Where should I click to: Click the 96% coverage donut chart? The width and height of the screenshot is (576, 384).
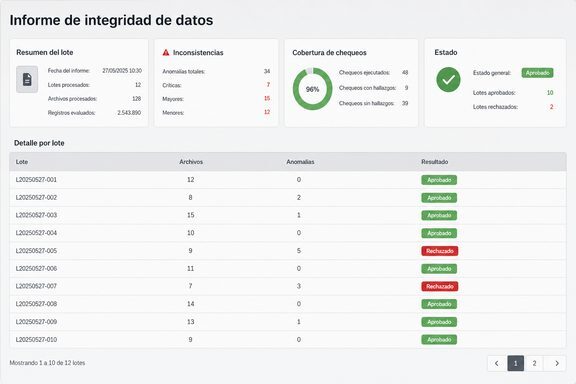[313, 89]
